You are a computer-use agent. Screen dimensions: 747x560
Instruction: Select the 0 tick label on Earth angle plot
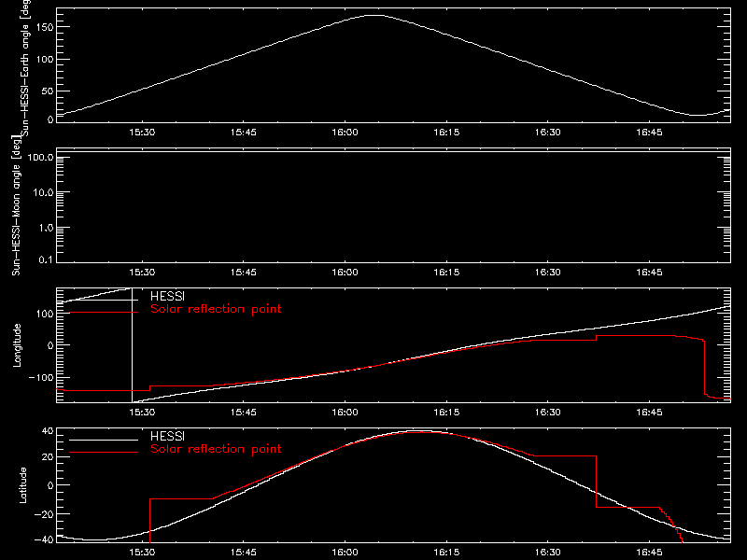click(x=50, y=119)
